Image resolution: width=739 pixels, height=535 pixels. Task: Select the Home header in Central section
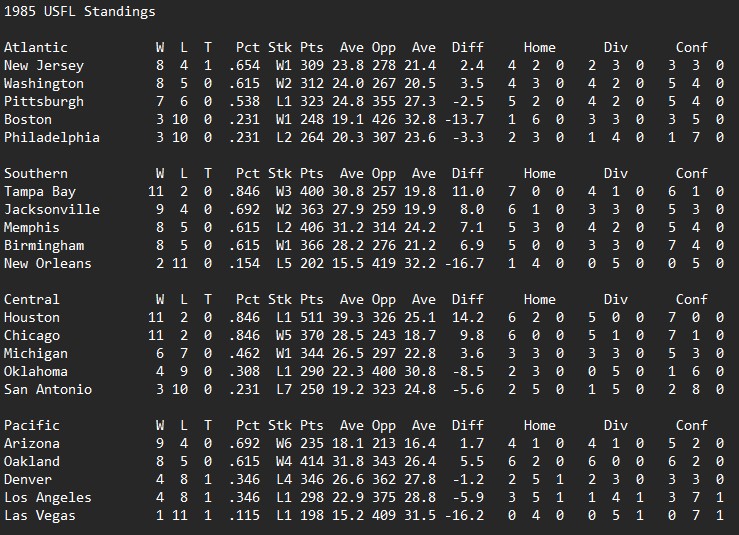[x=539, y=299]
